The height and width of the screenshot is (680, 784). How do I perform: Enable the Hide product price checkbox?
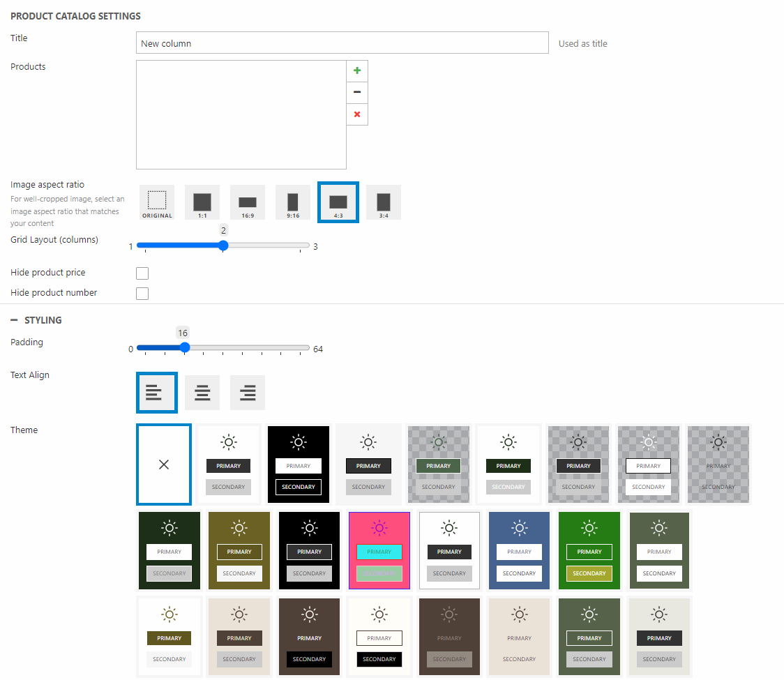click(x=142, y=273)
